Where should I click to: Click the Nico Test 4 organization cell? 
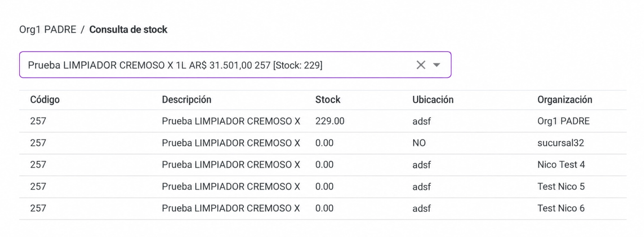click(x=561, y=164)
